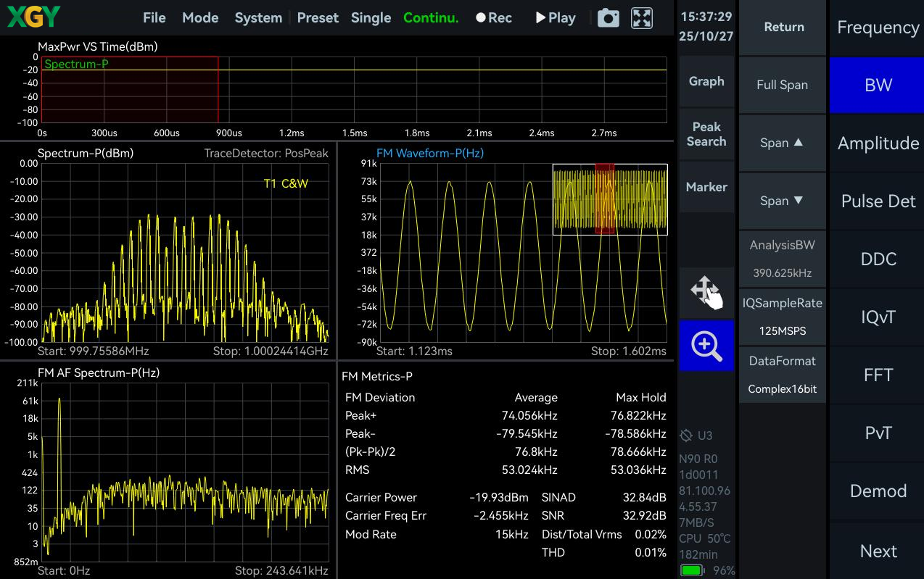Open the Frequency tab
This screenshot has height=579, width=924.
(x=878, y=27)
